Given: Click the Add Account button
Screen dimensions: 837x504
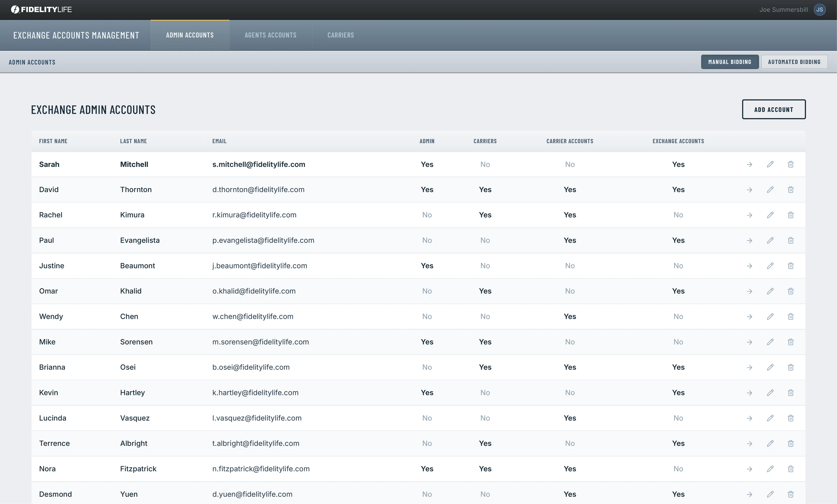Looking at the screenshot, I should pyautogui.click(x=774, y=109).
